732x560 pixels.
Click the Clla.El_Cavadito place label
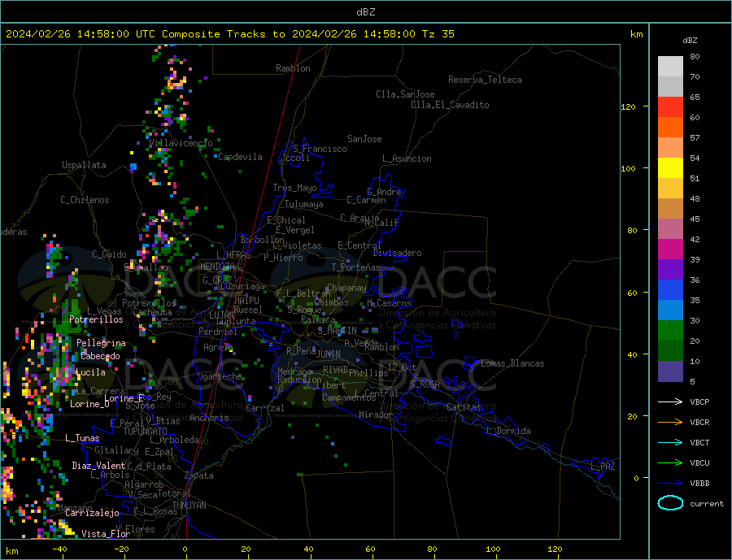(450, 105)
